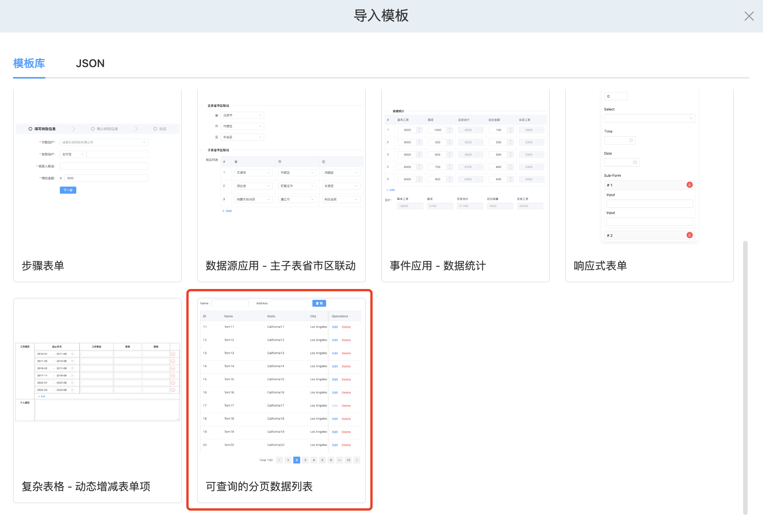Open the 省 dropdown showing 北京市

tap(242, 115)
